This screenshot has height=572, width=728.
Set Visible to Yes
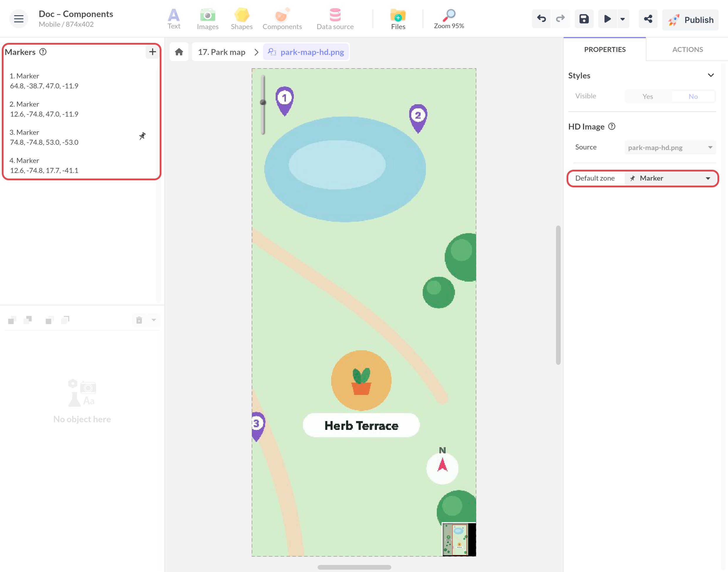[x=647, y=96]
